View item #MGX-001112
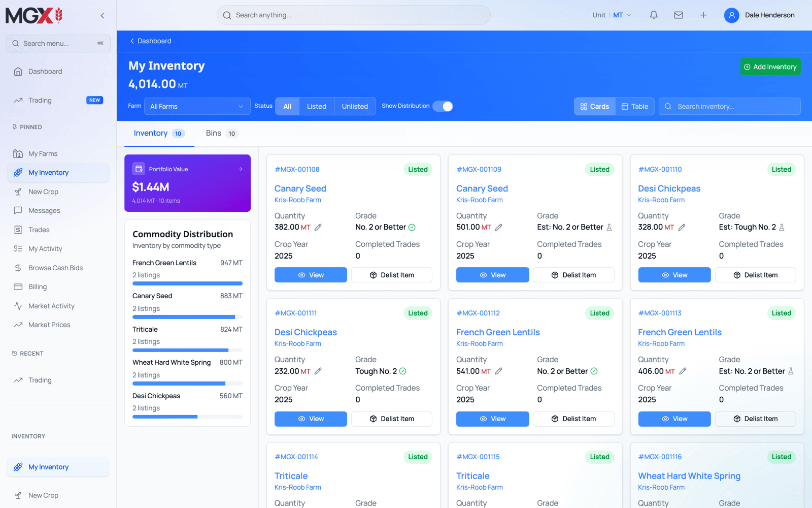 pos(492,419)
